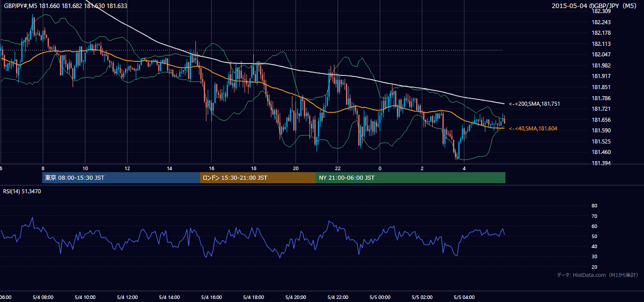Click the 200 SMA 181.751 label
Image resolution: width=644 pixels, height=302 pixels.
pyautogui.click(x=534, y=104)
